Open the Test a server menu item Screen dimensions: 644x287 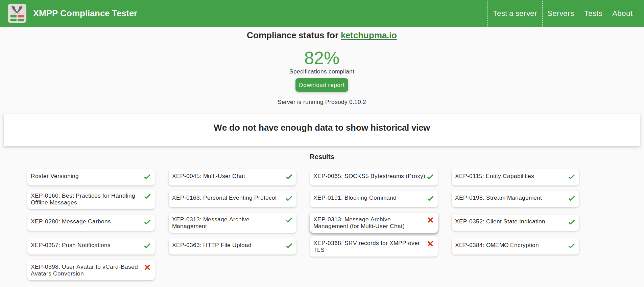point(515,13)
